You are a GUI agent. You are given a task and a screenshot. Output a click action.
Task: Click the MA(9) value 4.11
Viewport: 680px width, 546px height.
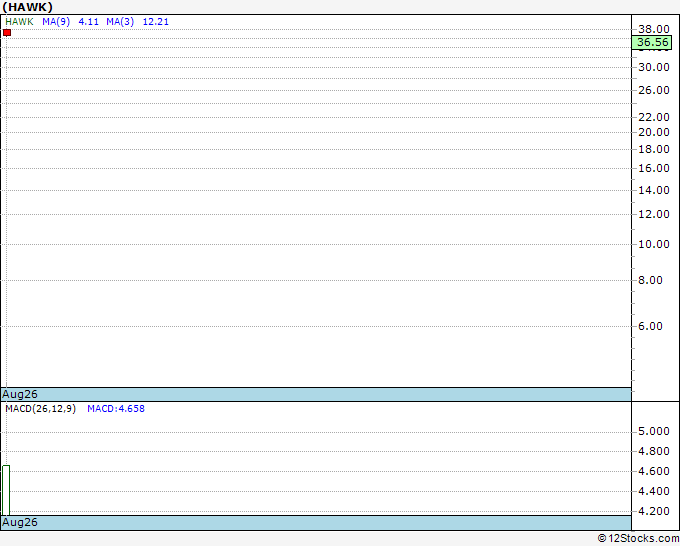(x=88, y=22)
